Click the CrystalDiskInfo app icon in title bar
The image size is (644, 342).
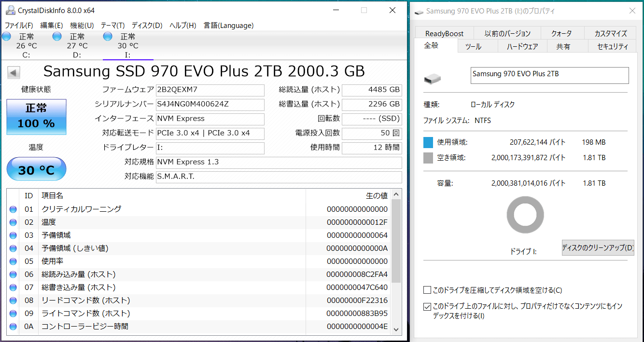click(10, 10)
